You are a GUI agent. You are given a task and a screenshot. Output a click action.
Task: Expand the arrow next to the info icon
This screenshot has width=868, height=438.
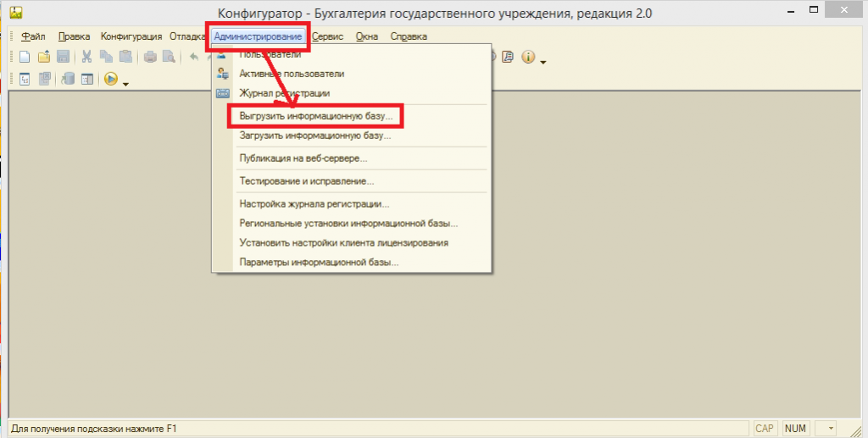(543, 62)
